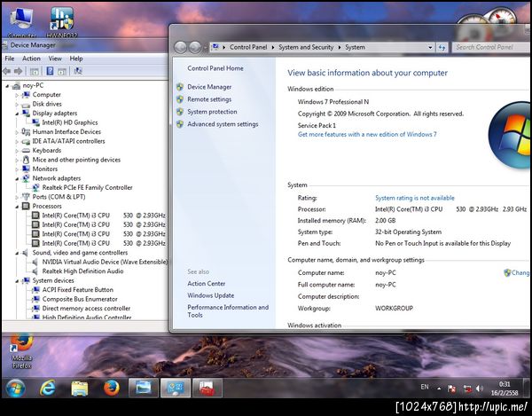Open the File menu in Device Manager
Viewport: 532px width, 416px height.
[x=10, y=59]
